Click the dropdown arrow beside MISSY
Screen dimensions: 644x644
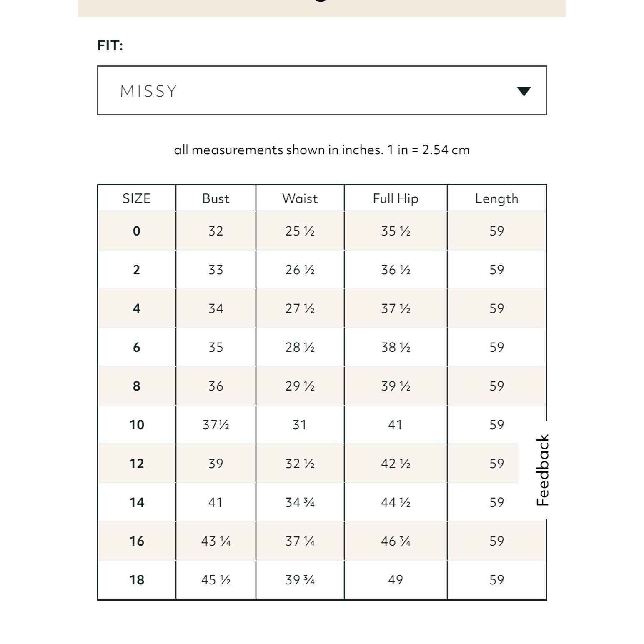pyautogui.click(x=524, y=91)
